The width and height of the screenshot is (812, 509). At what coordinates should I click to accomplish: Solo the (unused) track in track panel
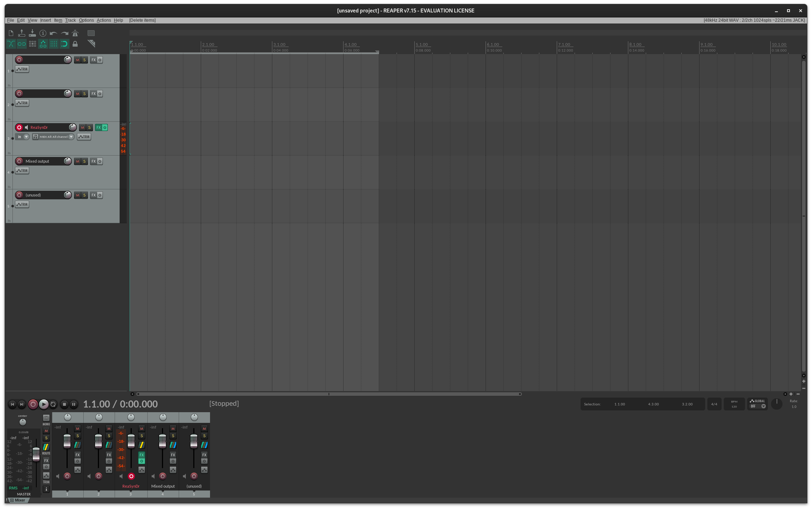(84, 195)
